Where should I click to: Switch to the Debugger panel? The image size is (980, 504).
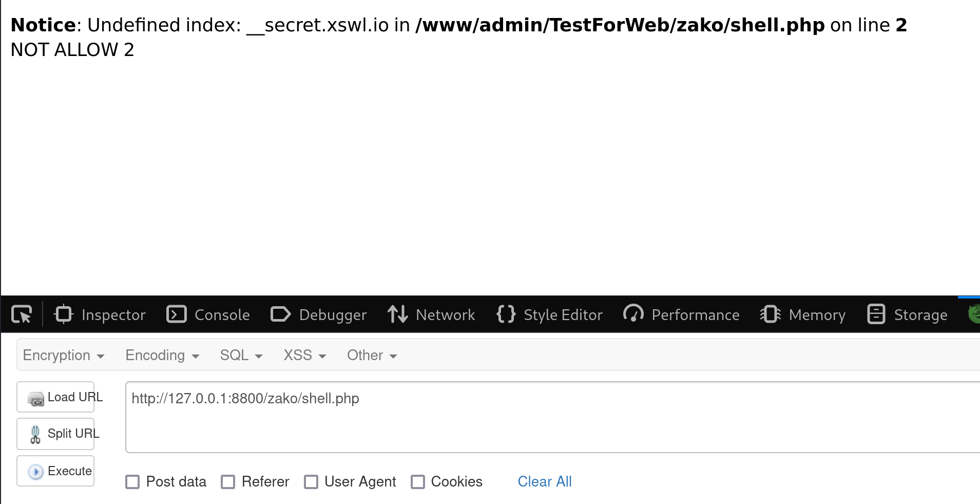[x=318, y=314]
